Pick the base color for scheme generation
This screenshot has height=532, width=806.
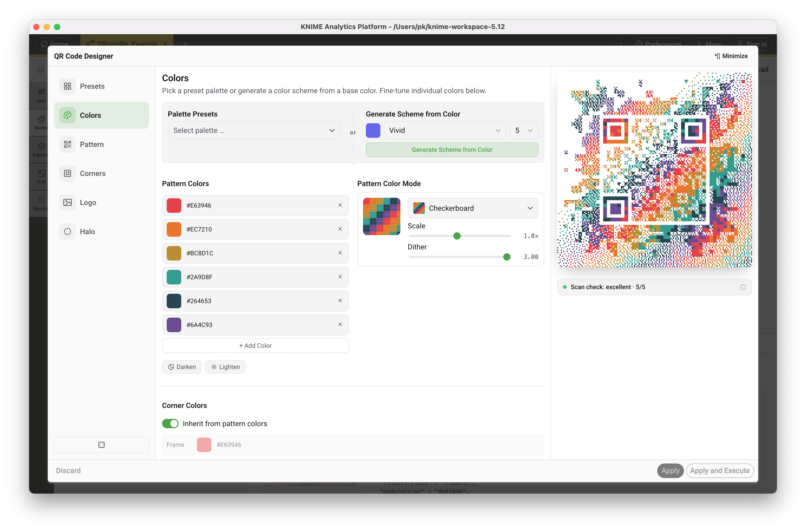373,131
